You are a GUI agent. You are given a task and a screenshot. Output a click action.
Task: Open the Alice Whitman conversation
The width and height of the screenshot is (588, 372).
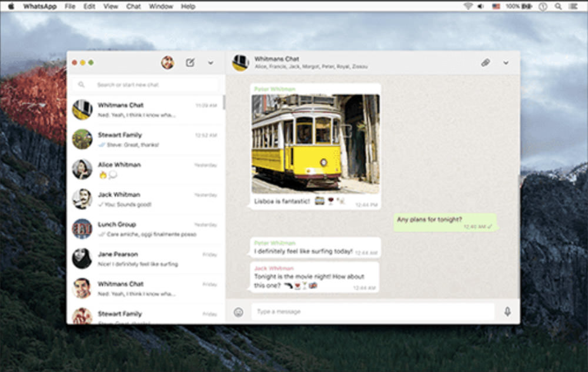pyautogui.click(x=145, y=170)
